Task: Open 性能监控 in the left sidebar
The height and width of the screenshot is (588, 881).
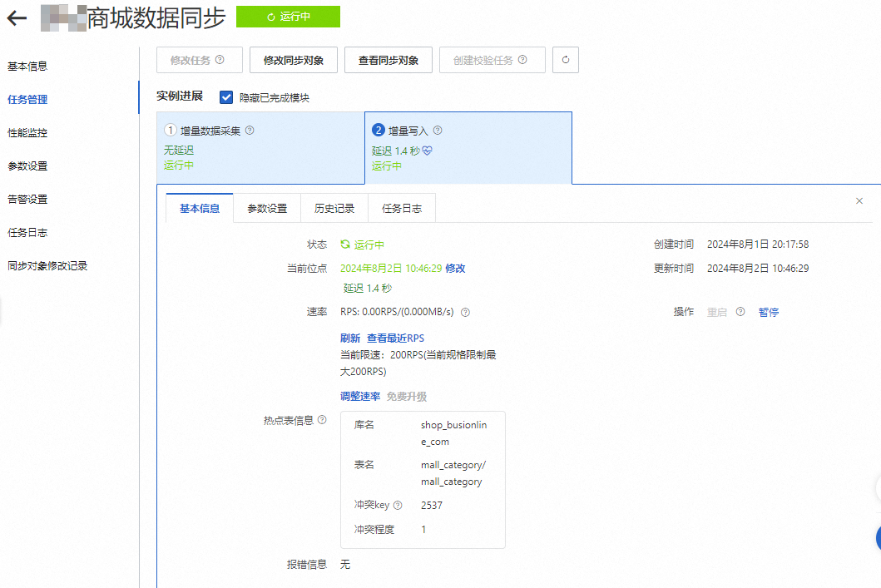Action: [x=27, y=132]
